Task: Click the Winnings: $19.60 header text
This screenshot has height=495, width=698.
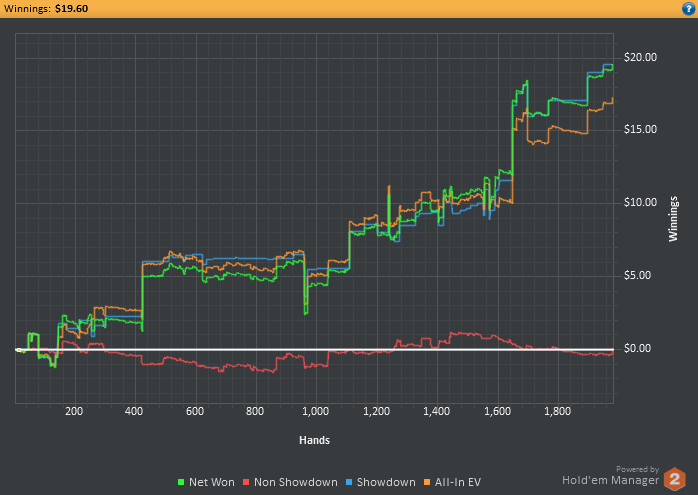Action: point(46,8)
